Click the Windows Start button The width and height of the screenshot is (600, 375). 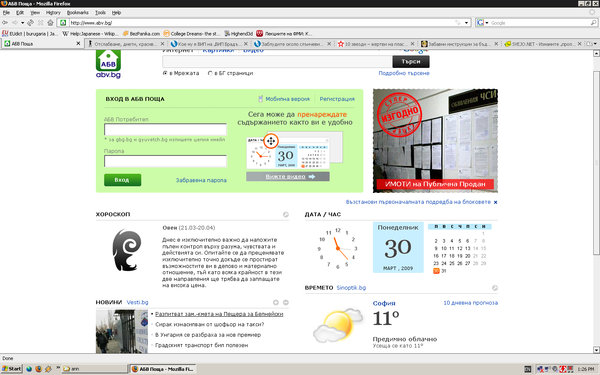pyautogui.click(x=11, y=369)
